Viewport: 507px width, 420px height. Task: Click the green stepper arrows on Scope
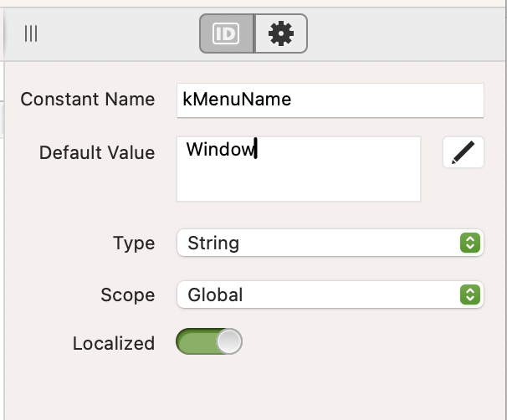pyautogui.click(x=470, y=295)
